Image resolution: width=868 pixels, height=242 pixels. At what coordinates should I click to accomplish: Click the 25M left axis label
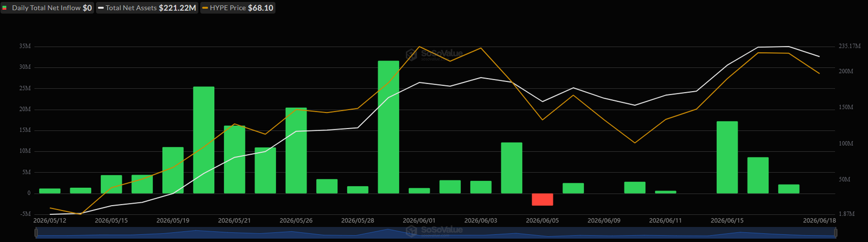(x=25, y=88)
